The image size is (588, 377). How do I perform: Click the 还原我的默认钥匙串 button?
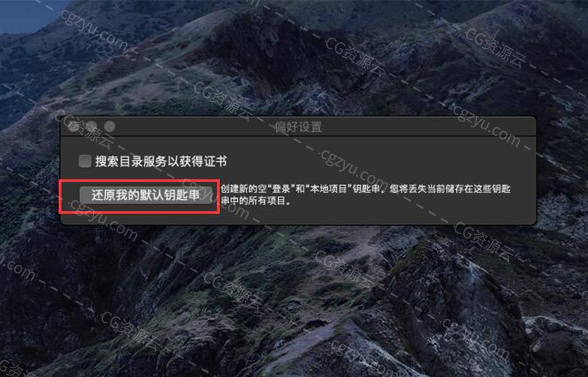146,196
